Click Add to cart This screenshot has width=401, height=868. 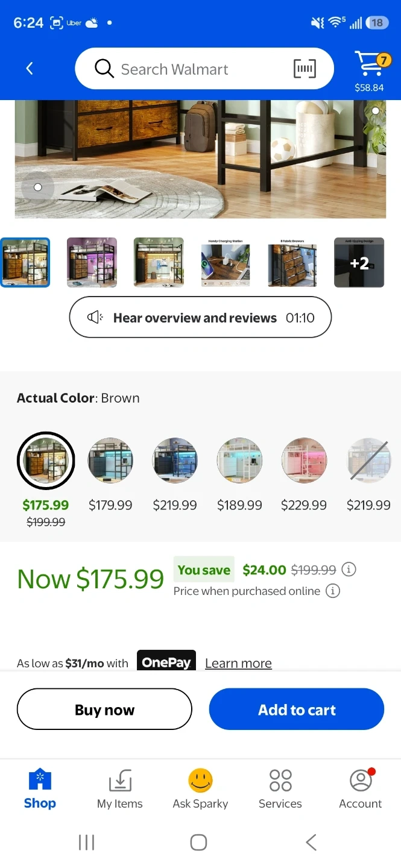(297, 709)
